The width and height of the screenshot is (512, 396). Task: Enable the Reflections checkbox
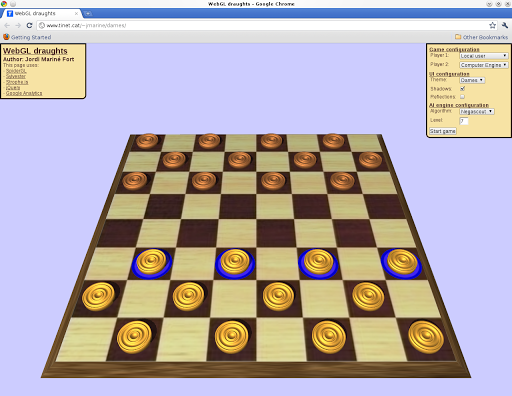tap(462, 97)
